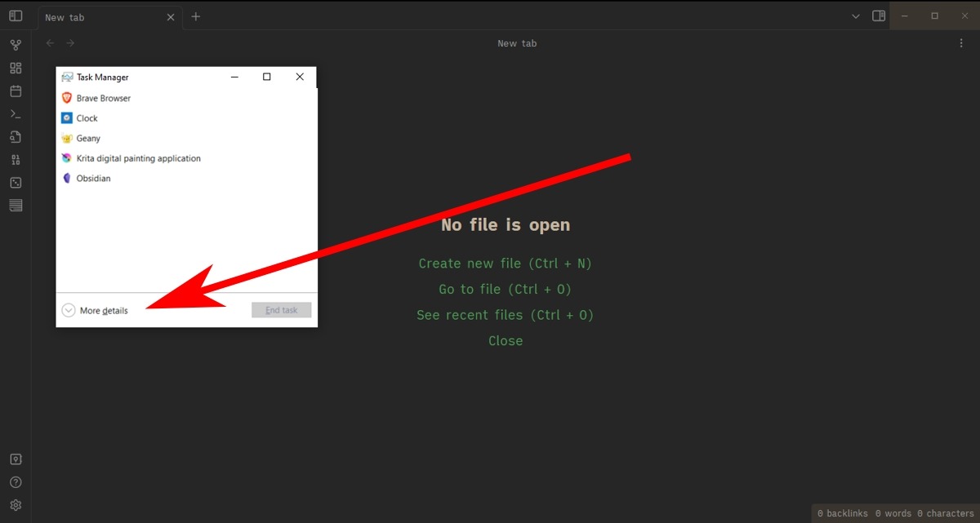This screenshot has height=523, width=980.
Task: Open Obsidian settings with the gear icon
Action: (x=16, y=504)
